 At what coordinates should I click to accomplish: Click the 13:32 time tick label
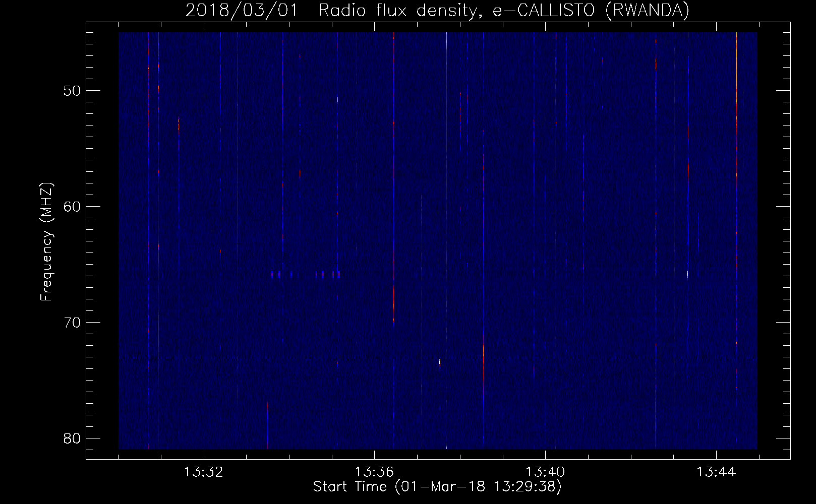tap(204, 472)
